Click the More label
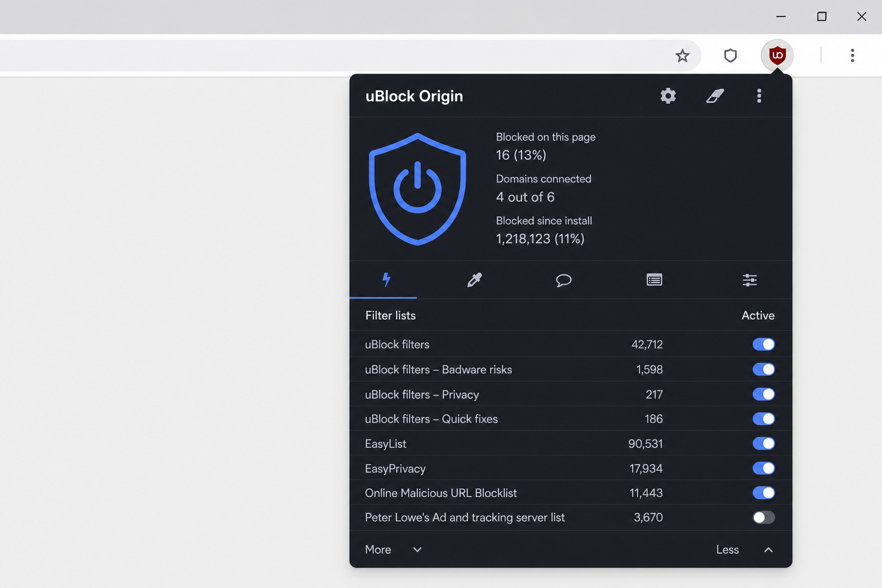Image resolution: width=882 pixels, height=588 pixels. pos(378,550)
